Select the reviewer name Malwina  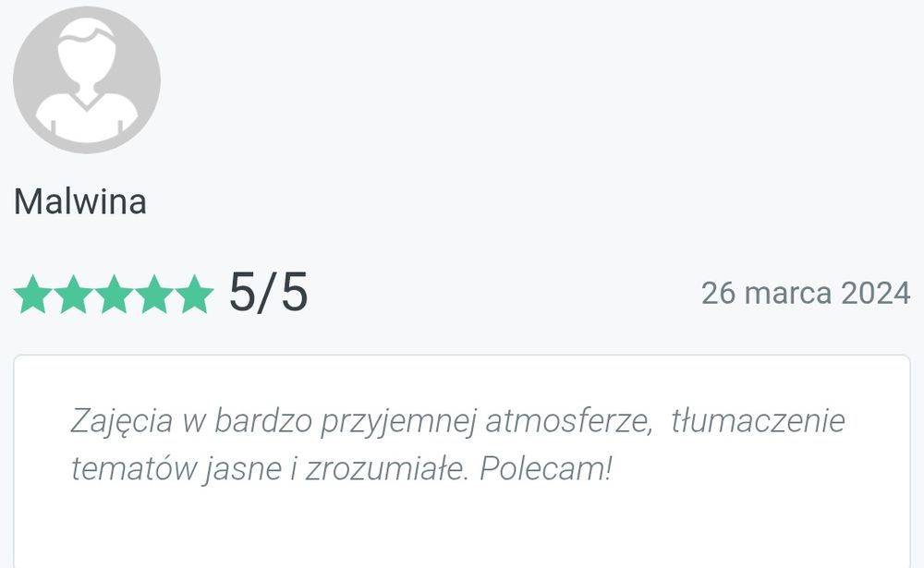(x=80, y=201)
